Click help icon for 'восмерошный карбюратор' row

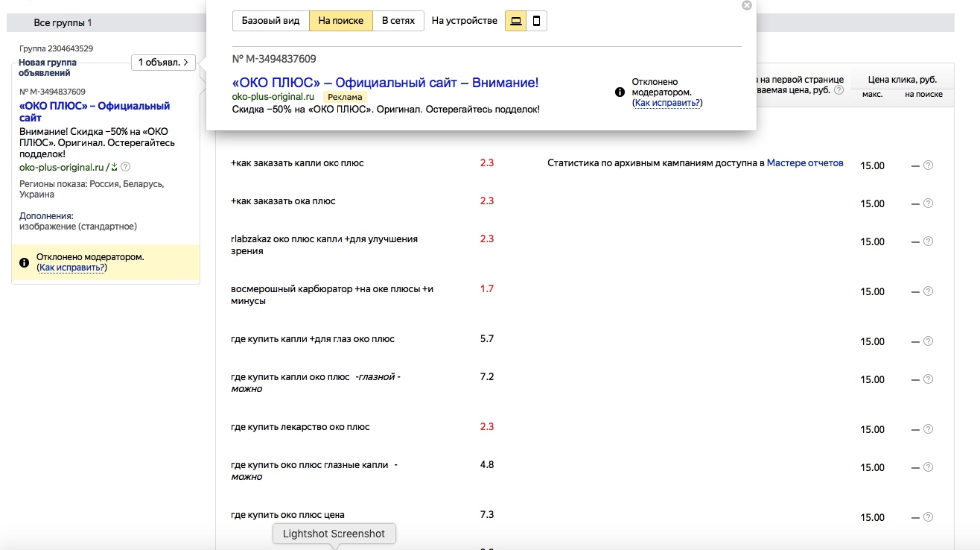coord(928,291)
